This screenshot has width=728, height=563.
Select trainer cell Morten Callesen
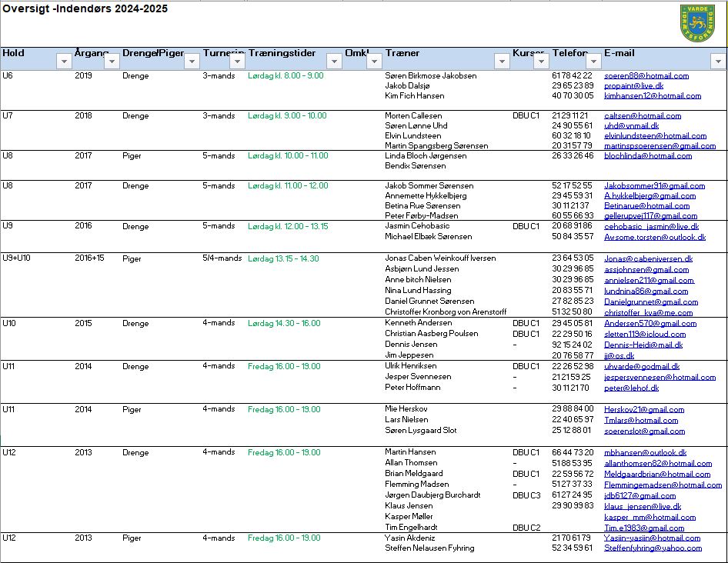tap(413, 115)
